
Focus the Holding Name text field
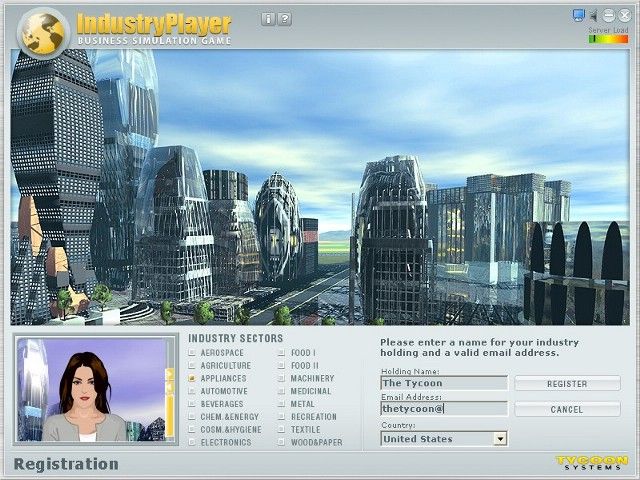pos(443,383)
